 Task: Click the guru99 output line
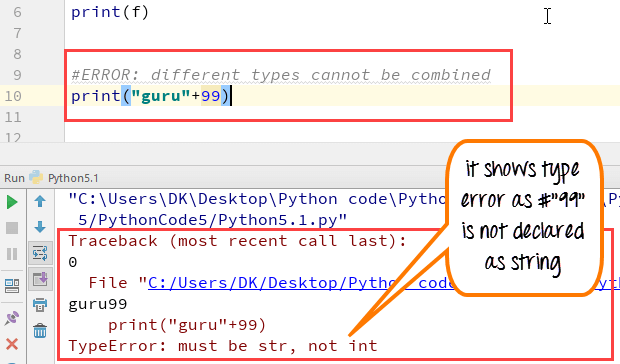98,304
